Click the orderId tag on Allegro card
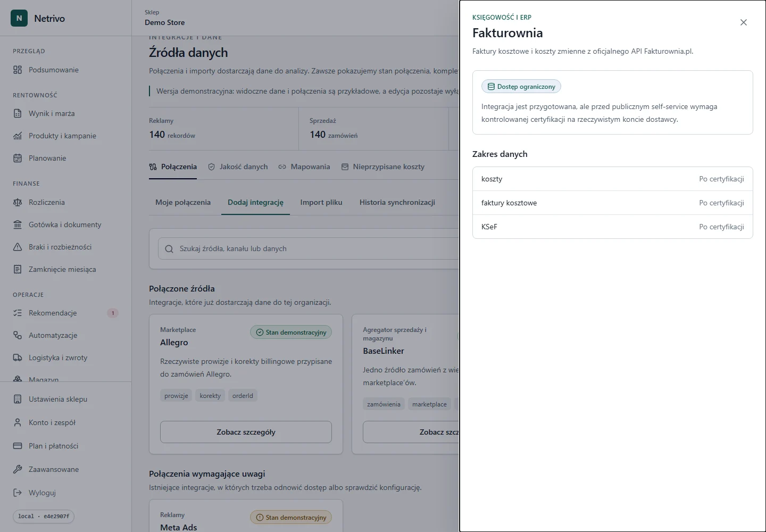 [x=243, y=396]
